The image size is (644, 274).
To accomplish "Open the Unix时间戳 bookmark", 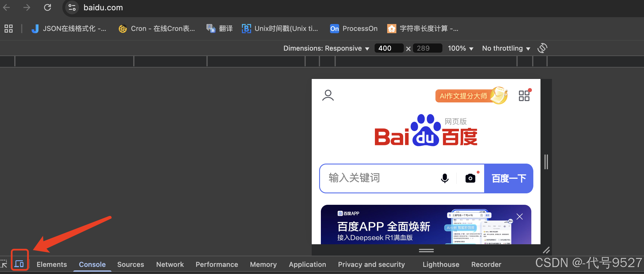I will pos(280,29).
